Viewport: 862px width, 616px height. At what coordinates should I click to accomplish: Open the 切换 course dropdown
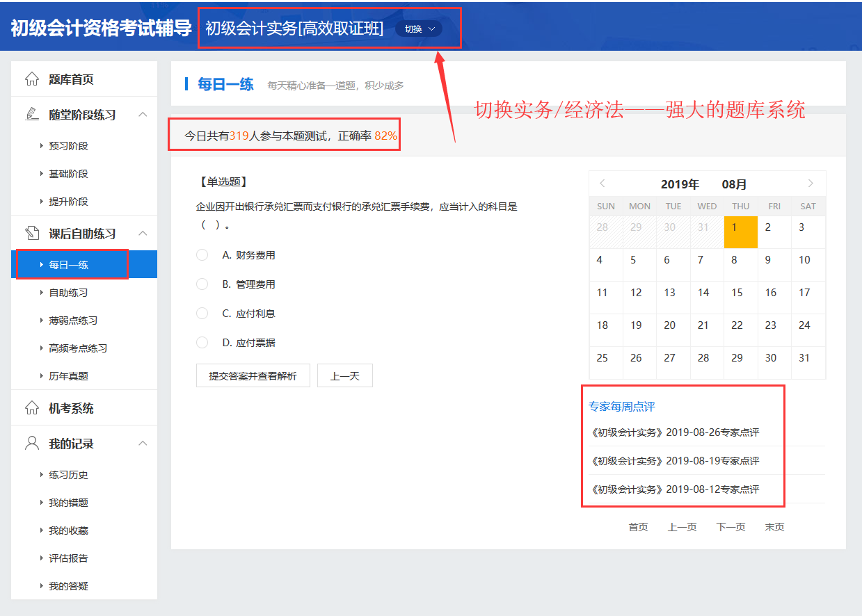(419, 29)
